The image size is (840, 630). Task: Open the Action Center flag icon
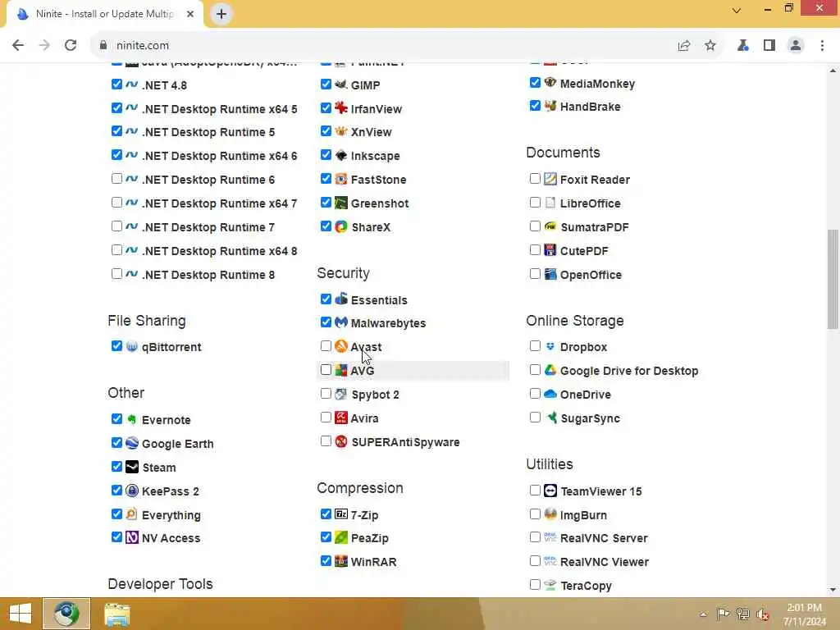click(723, 614)
